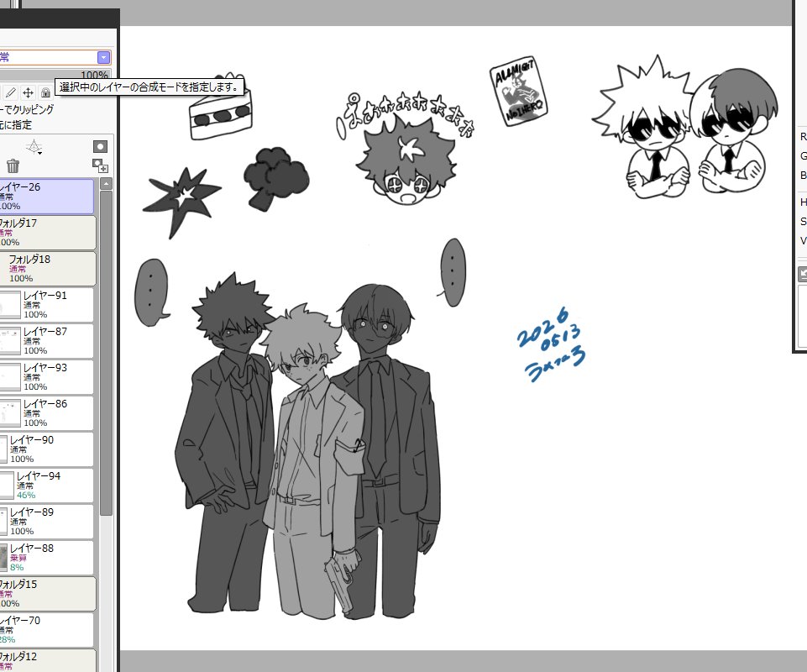Select the multiply layer レイヤー88

point(47,557)
